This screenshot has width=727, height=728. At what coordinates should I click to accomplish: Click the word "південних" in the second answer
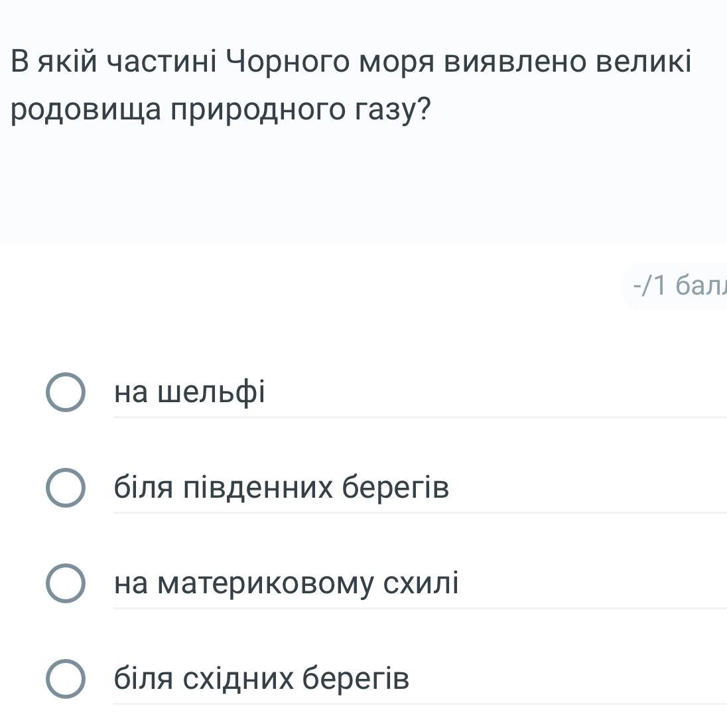click(x=258, y=488)
